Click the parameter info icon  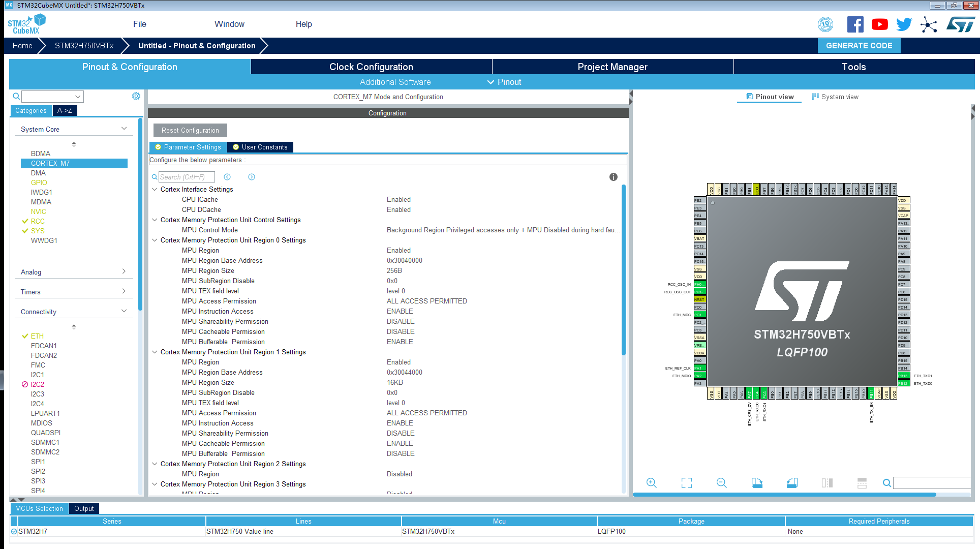614,177
